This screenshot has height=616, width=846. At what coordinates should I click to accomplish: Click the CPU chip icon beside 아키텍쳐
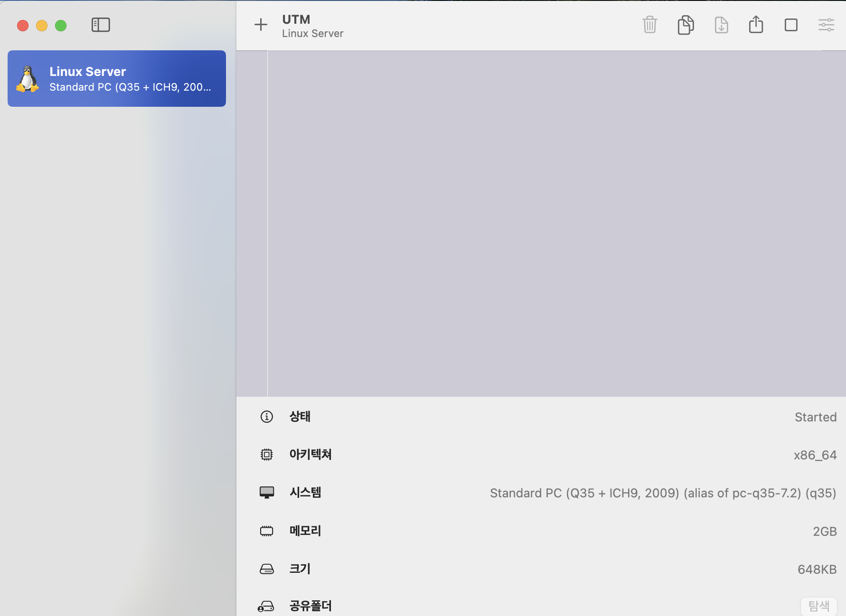(x=267, y=455)
